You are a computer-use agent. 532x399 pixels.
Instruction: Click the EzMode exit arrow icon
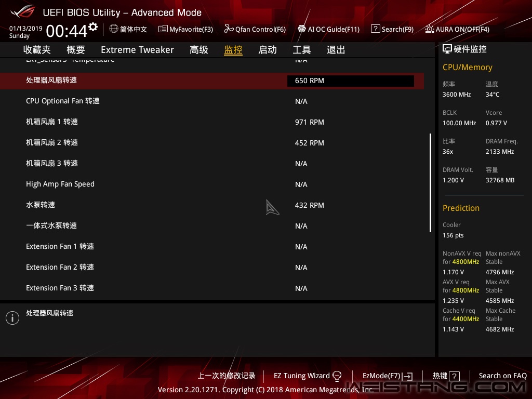pos(408,376)
